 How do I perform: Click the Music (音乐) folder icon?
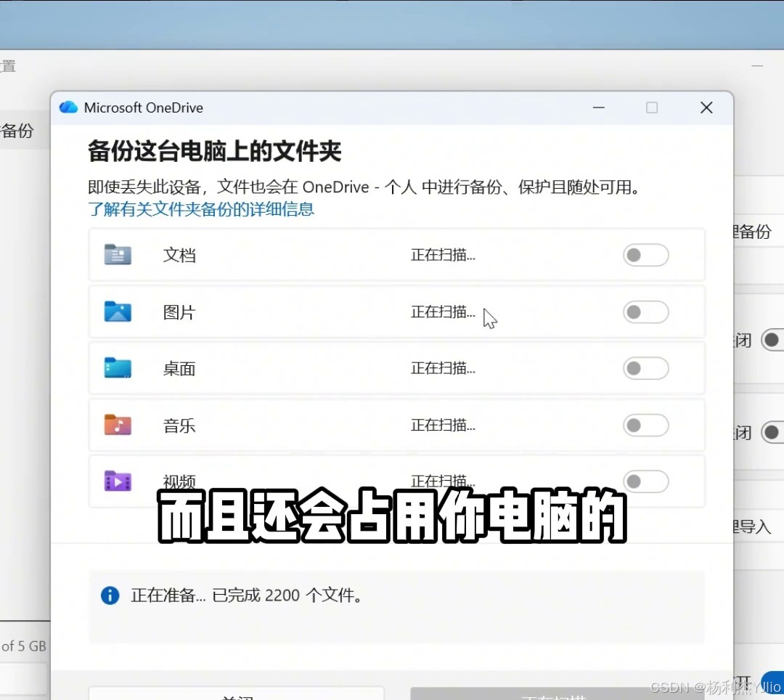[118, 425]
